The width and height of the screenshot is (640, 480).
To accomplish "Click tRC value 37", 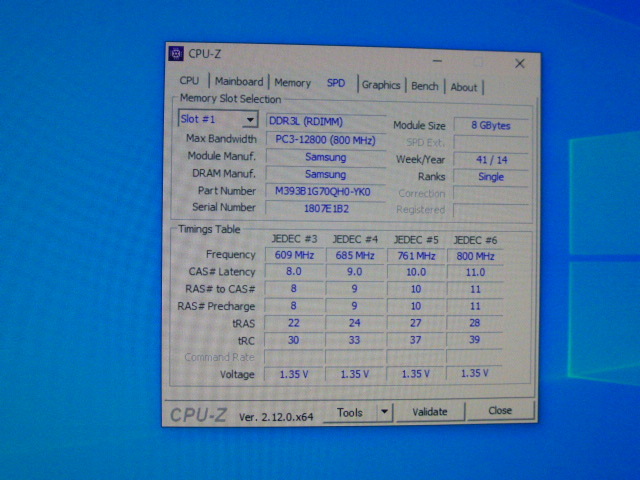I will tap(416, 340).
